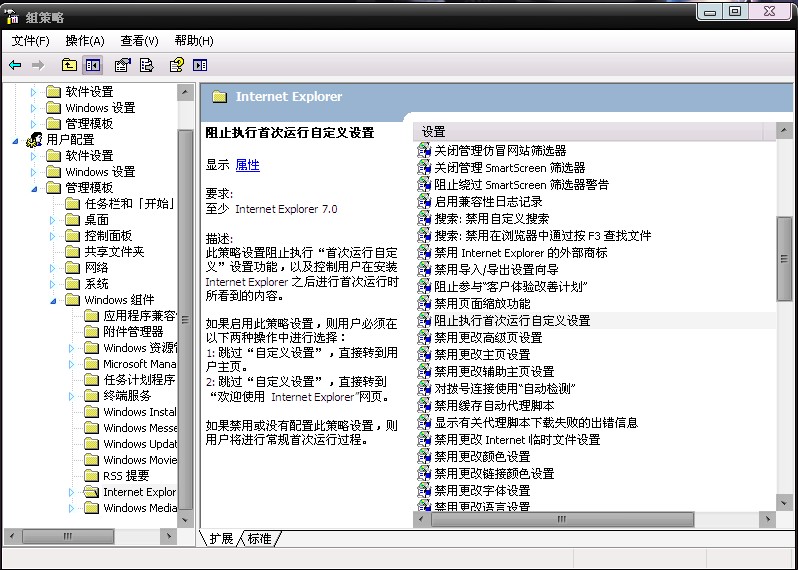Click the folder icon beside 桌面

click(x=73, y=219)
